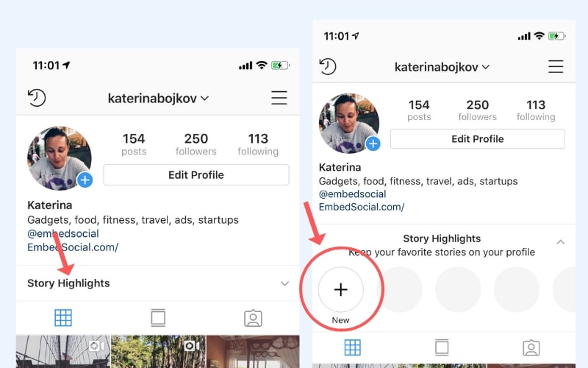
Task: Tap 154 posts count in left screenshot
Action: click(x=134, y=144)
